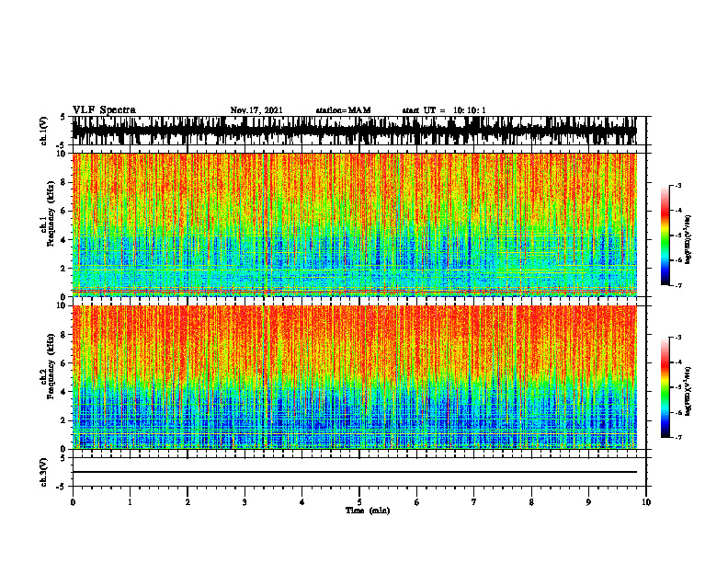Click the ch.2 frequency axis "4" tick label
The image size is (728, 563).
[64, 392]
